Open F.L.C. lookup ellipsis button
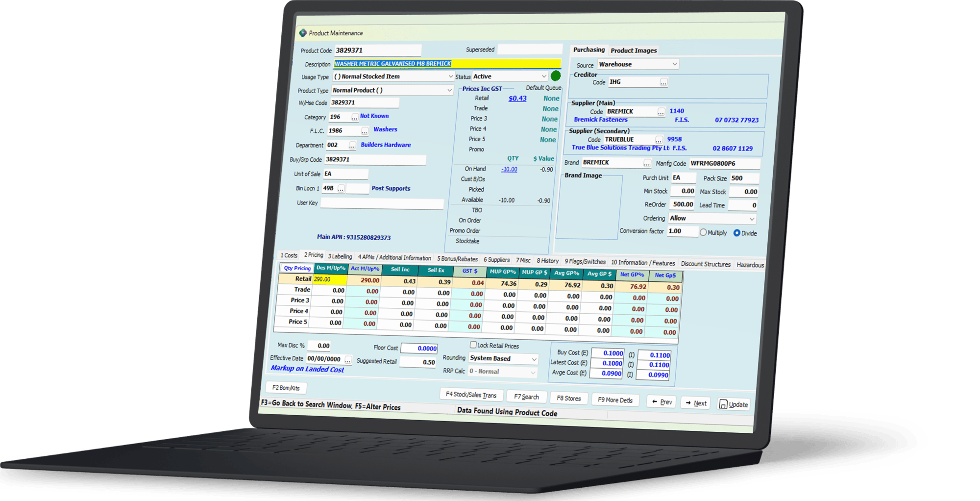Viewport: 980px width, 501px height. (365, 131)
